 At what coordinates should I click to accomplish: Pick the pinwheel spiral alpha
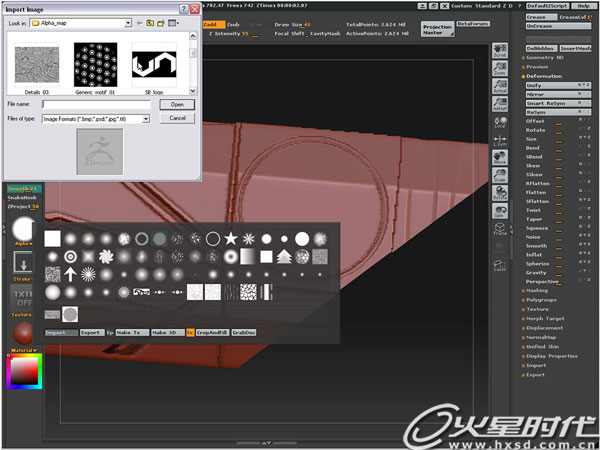106,257
